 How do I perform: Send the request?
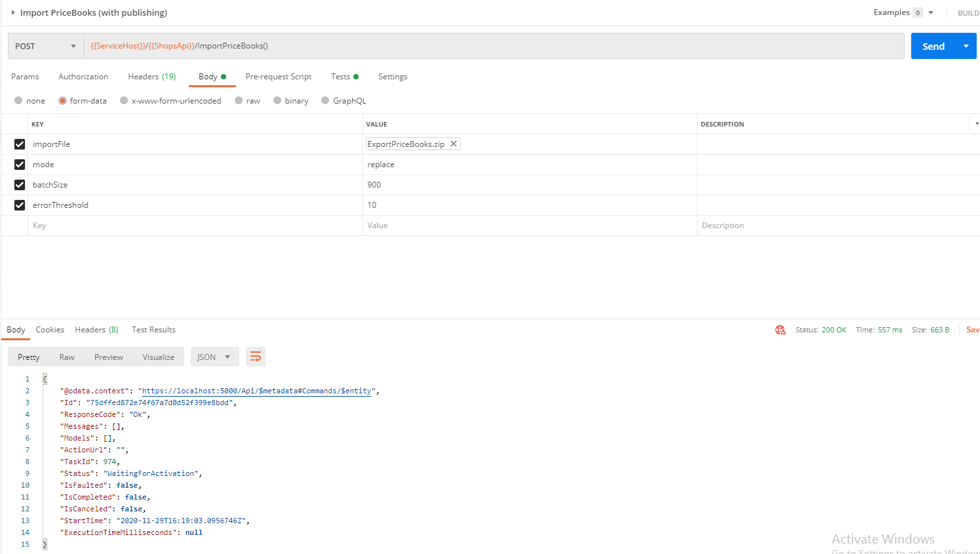933,46
